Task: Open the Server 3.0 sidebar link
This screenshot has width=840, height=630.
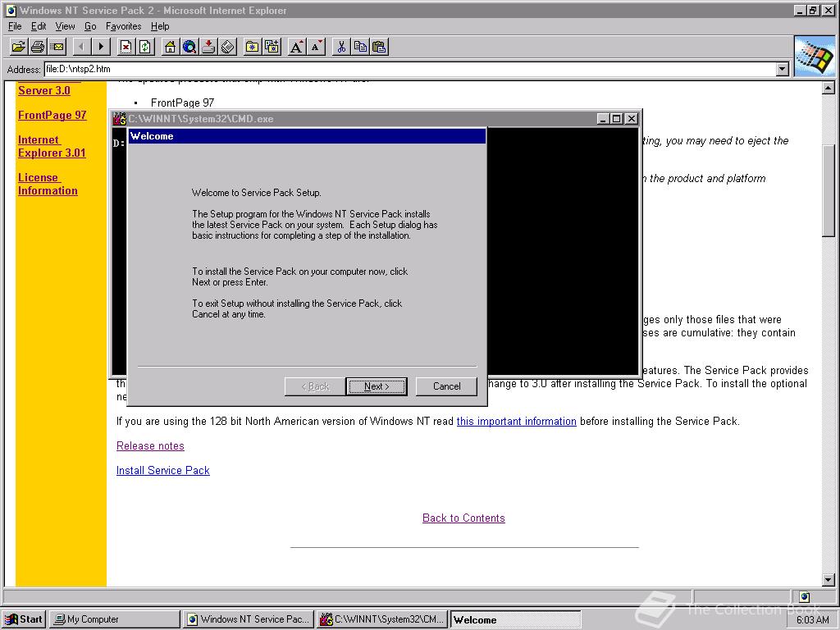Action: tap(44, 90)
